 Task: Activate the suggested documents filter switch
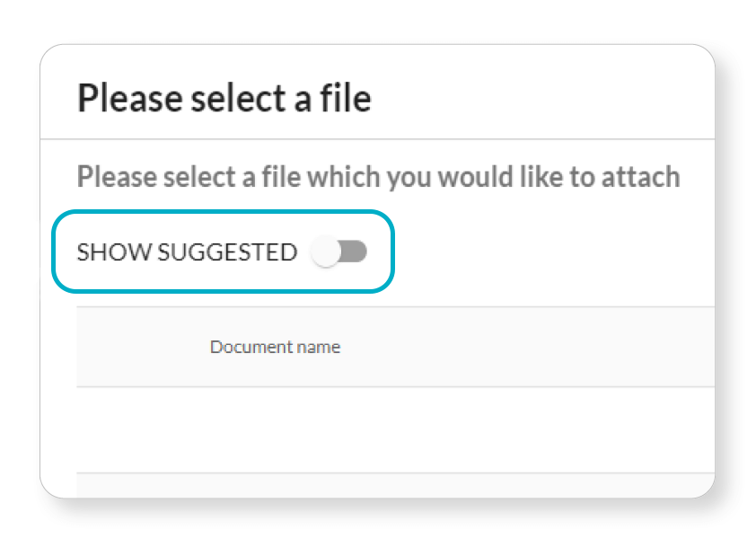click(339, 252)
